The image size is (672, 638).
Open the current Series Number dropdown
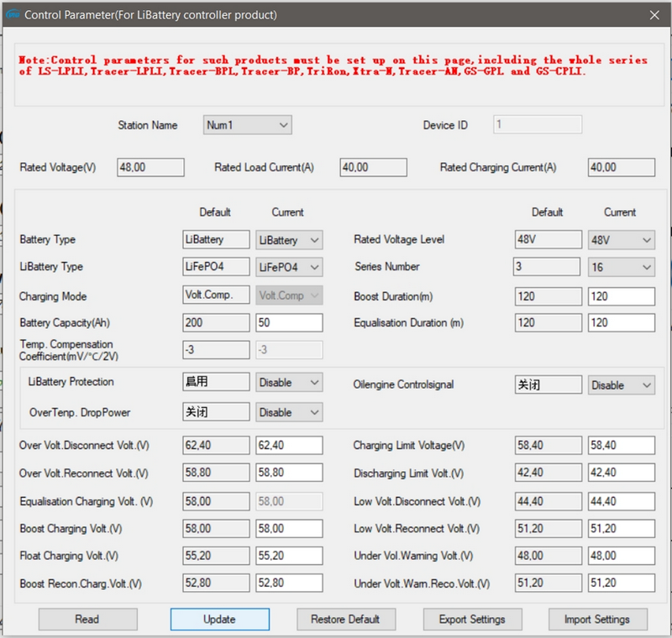(622, 267)
